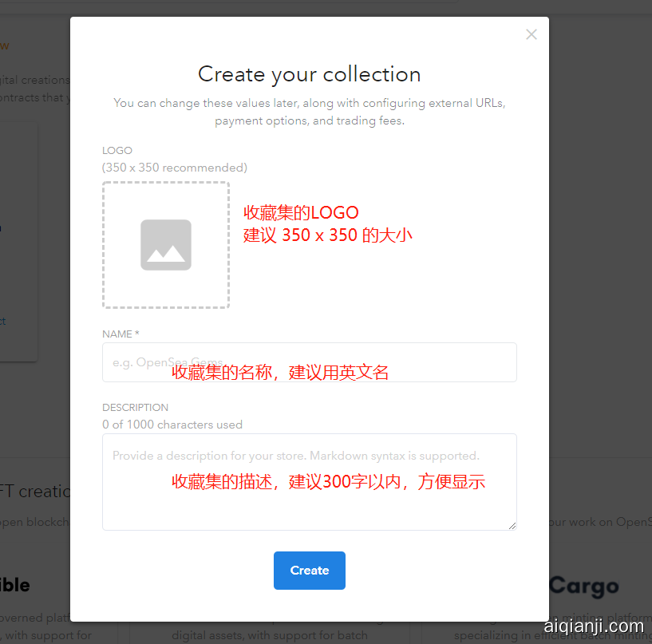Click the NFT creation heading behind dialog
This screenshot has height=644, width=652.
(x=35, y=492)
